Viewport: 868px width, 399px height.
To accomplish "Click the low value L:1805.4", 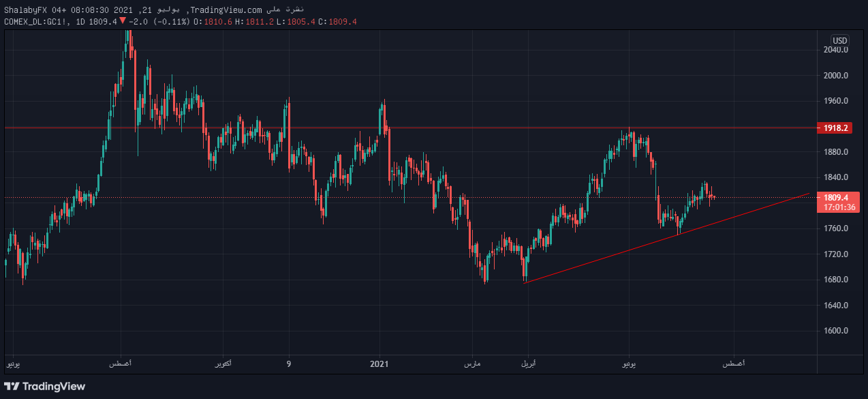I will click(296, 22).
